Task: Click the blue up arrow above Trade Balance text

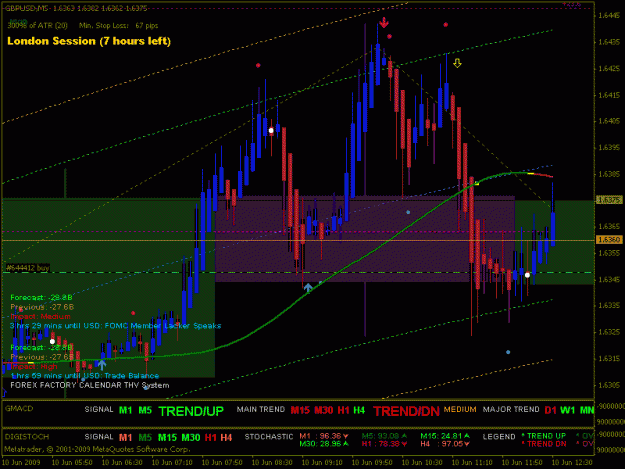Action: (x=102, y=364)
